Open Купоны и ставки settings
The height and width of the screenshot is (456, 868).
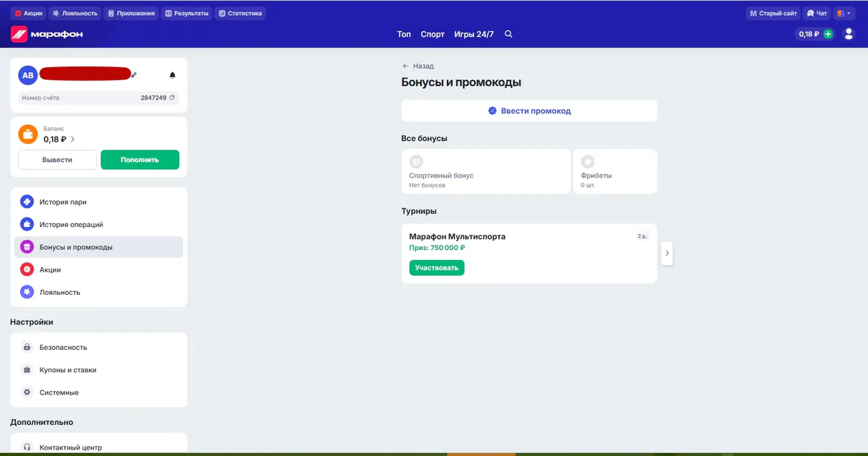[99, 370]
